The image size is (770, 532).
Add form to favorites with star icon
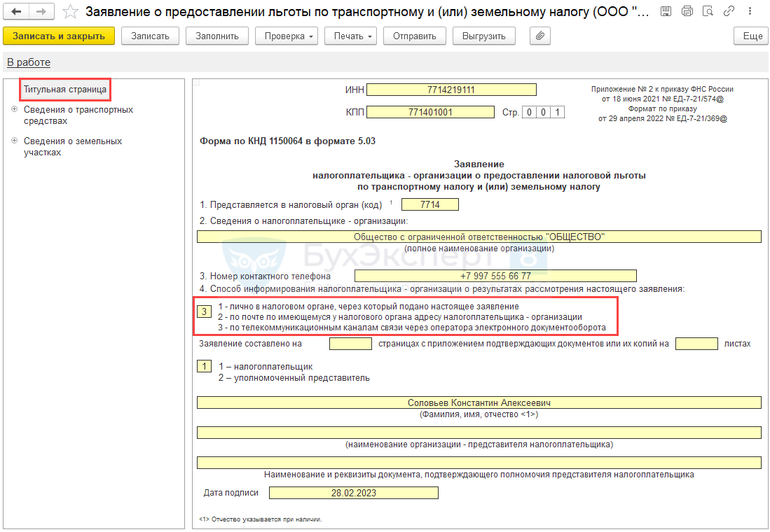click(70, 12)
